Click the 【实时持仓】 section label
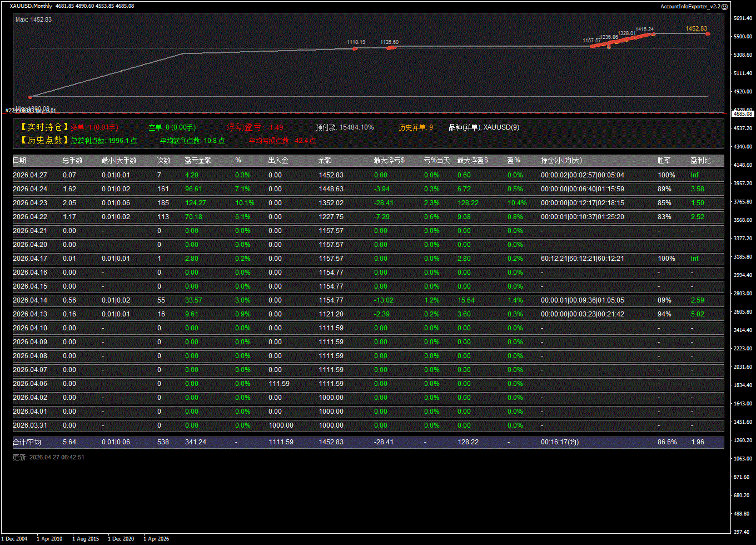The width and height of the screenshot is (756, 545). pos(44,127)
